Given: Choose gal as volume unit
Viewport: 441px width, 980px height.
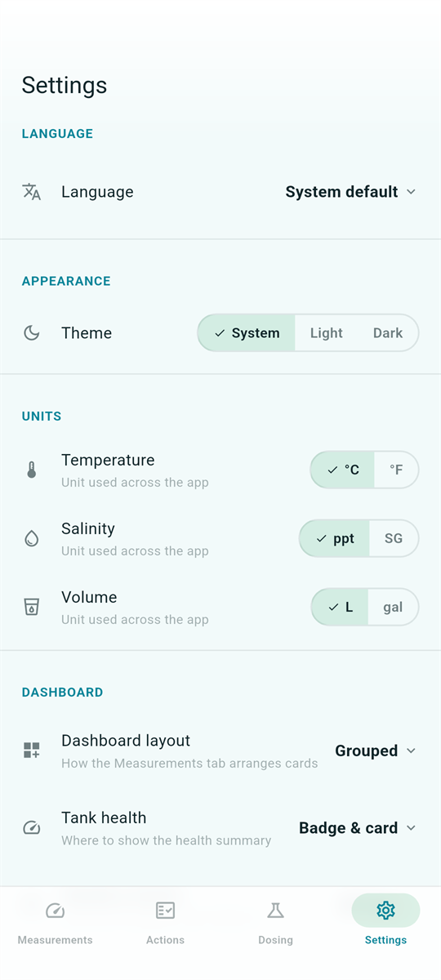Looking at the screenshot, I should 393,608.
